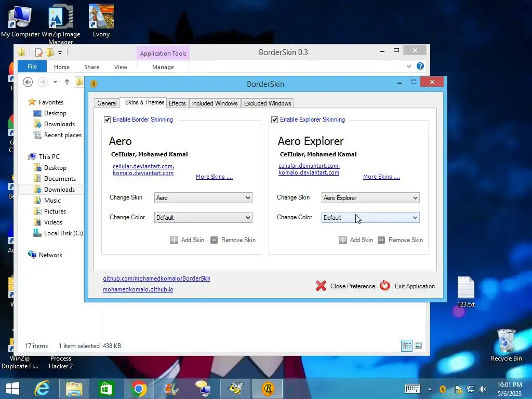Open ceiiular.deviantart.com link under Aero
532x399 pixels.
coord(143,166)
